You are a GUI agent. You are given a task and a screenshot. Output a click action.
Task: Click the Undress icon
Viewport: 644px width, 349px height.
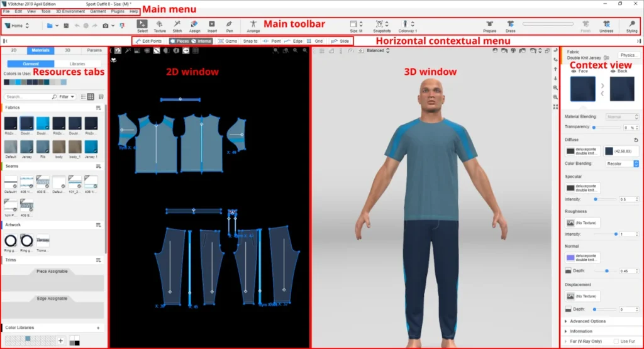pyautogui.click(x=607, y=25)
